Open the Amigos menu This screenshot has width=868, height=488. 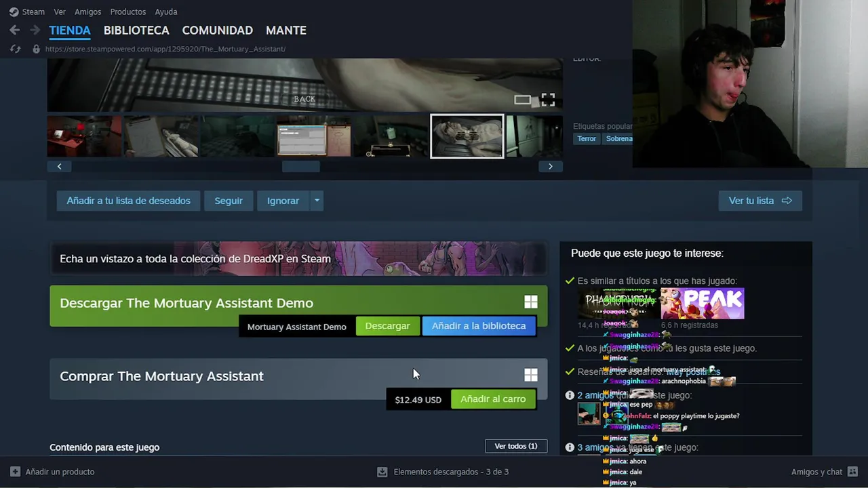coord(87,12)
